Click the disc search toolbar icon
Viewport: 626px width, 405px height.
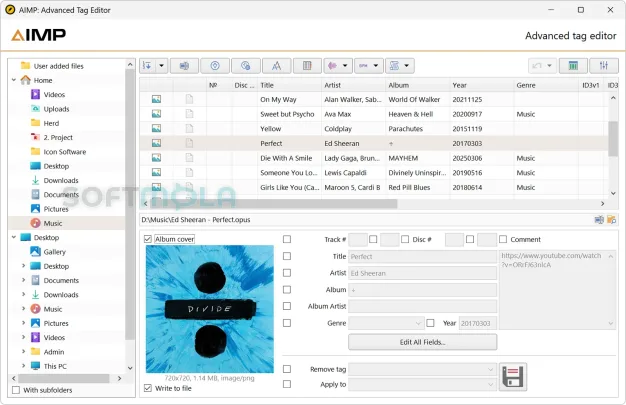coord(246,66)
